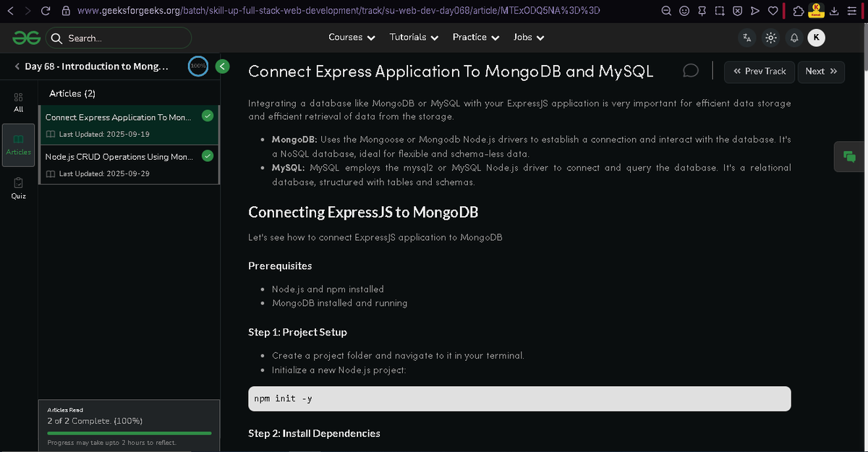Reload the page with the refresh icon
The height and width of the screenshot is (452, 868).
point(46,11)
